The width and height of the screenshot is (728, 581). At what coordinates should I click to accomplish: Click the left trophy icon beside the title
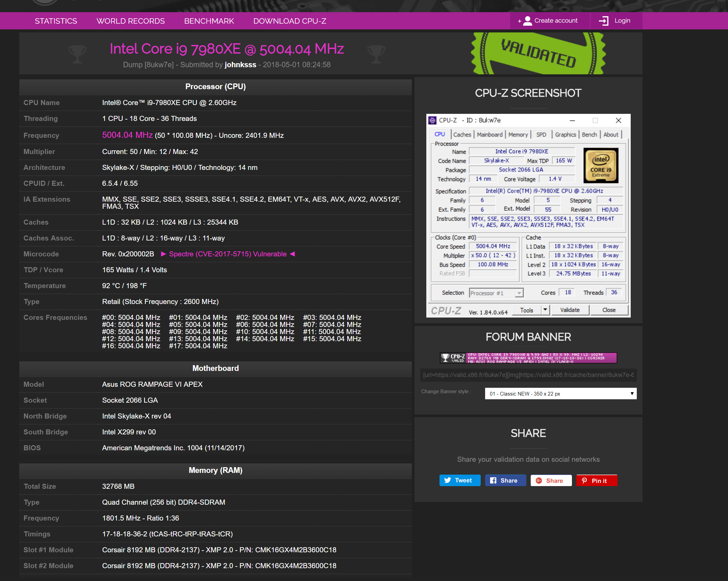tap(77, 54)
